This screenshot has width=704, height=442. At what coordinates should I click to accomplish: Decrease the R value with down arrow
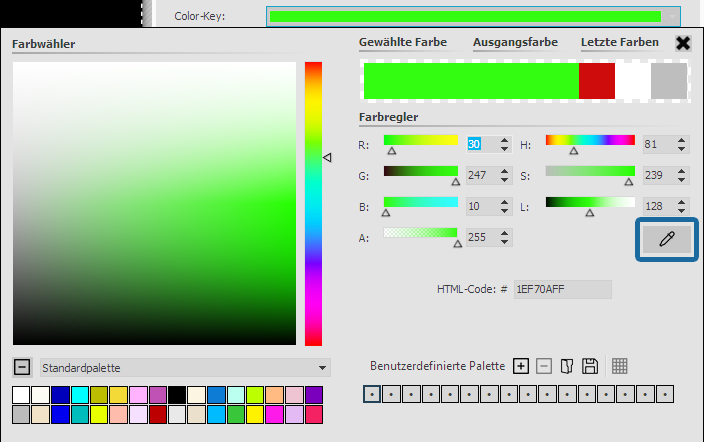[505, 149]
